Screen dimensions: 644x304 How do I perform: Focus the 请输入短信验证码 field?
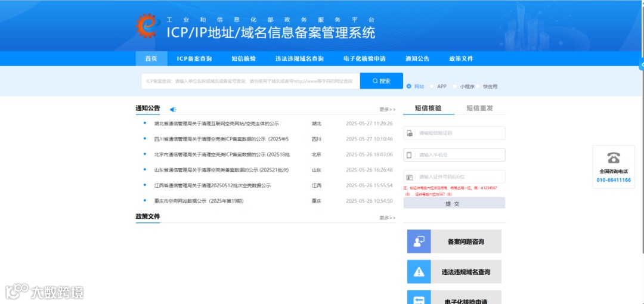pos(454,133)
